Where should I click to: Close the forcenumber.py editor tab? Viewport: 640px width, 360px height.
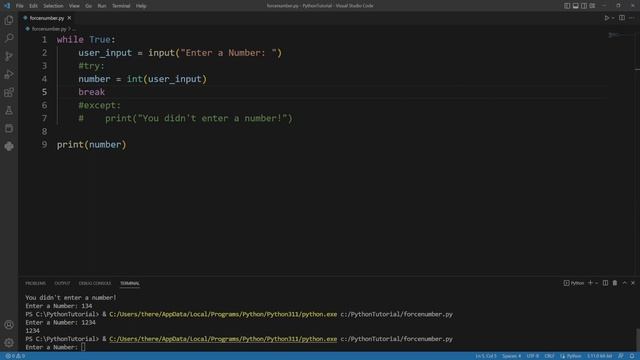tap(69, 18)
